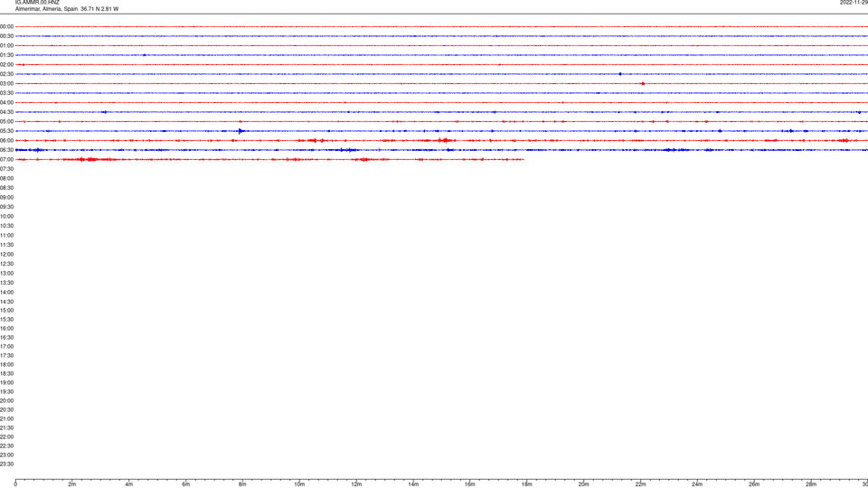Select the 07:30 time row label
This screenshot has height=488, width=868.
6,169
